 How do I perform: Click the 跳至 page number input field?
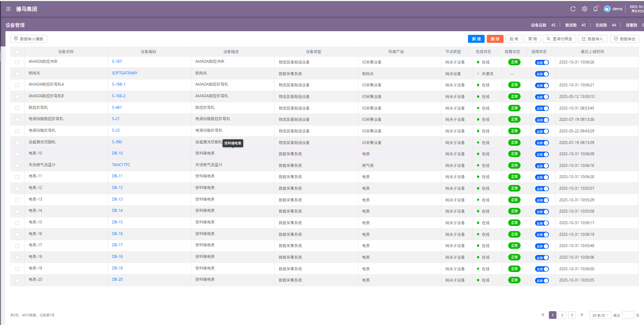628,315
